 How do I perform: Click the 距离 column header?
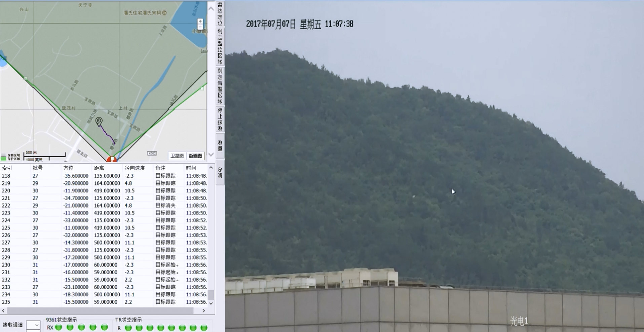[99, 168]
